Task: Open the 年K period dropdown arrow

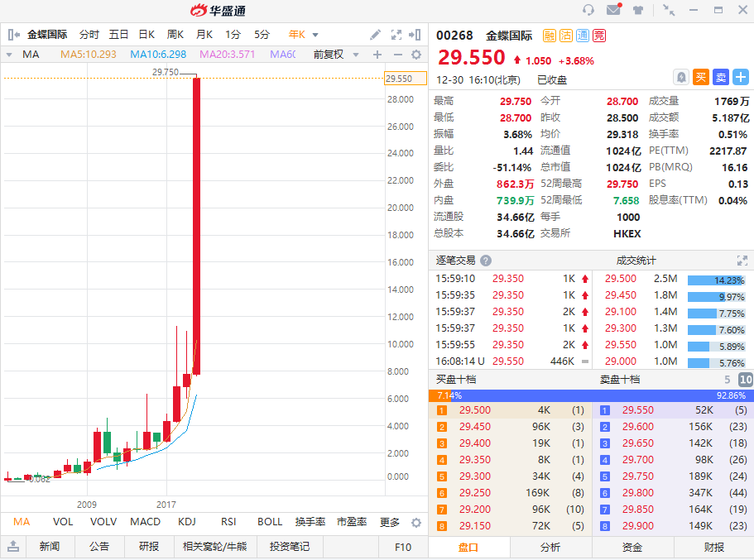Action: pos(315,35)
